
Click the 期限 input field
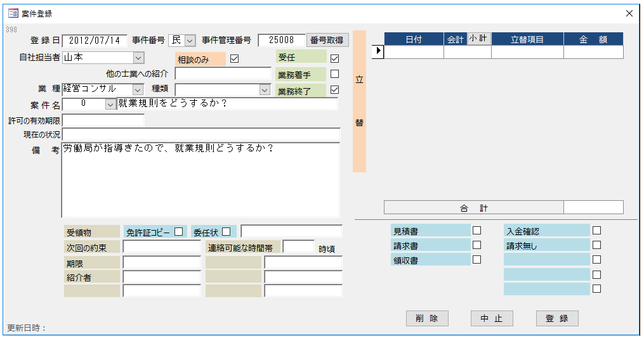coord(162,262)
